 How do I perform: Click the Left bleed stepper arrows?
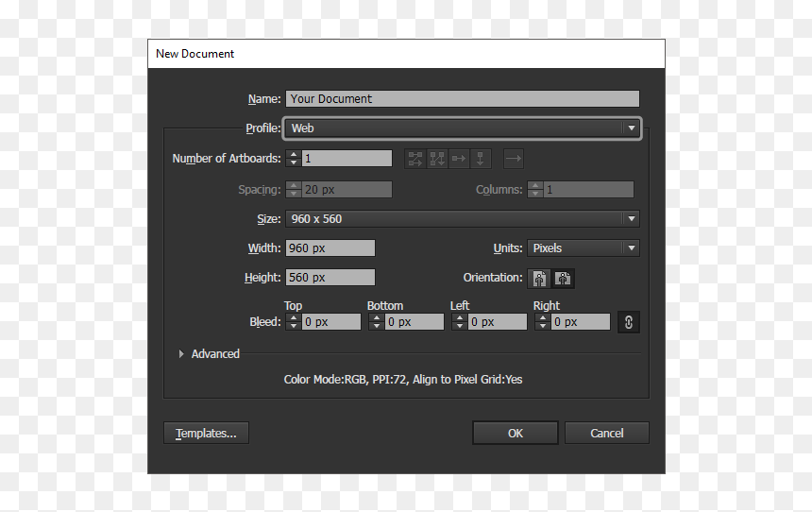459,322
